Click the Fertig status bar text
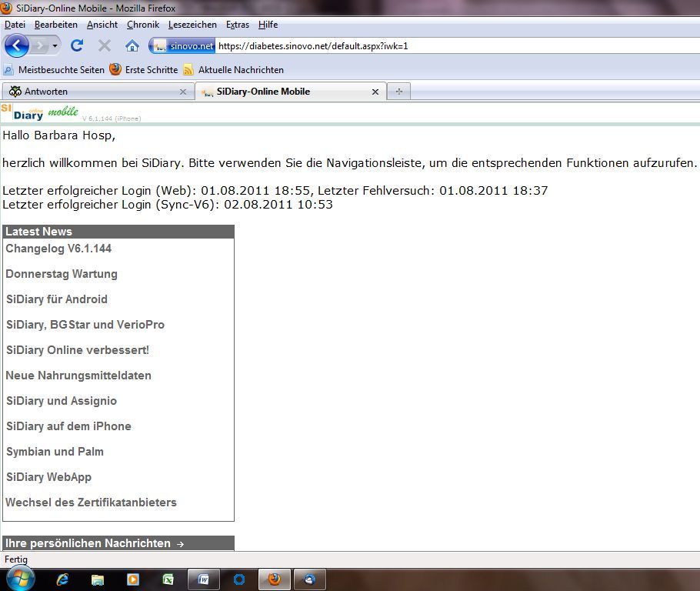The image size is (700, 591). (x=16, y=559)
